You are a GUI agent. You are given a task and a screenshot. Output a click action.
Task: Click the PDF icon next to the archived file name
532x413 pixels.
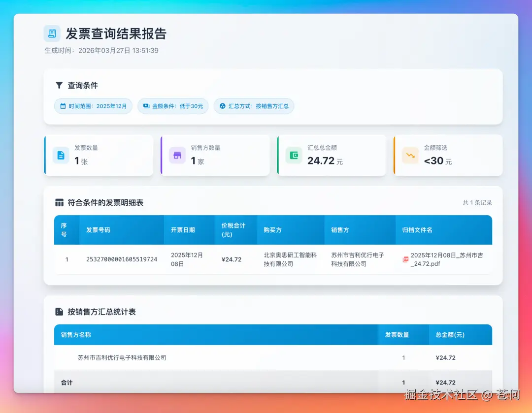click(405, 259)
